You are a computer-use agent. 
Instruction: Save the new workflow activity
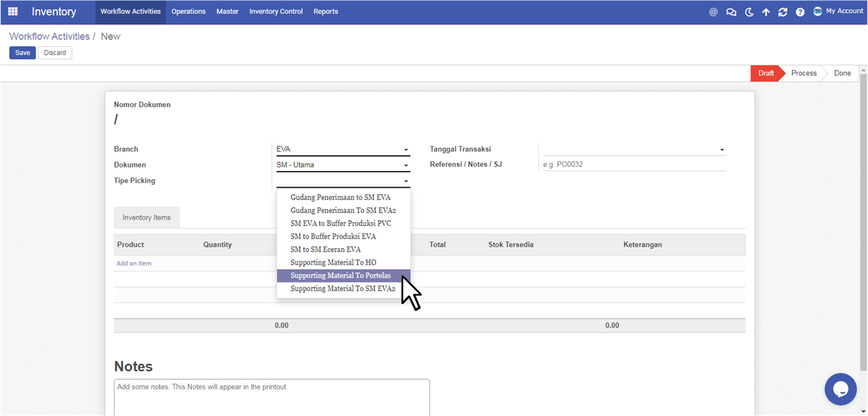22,53
